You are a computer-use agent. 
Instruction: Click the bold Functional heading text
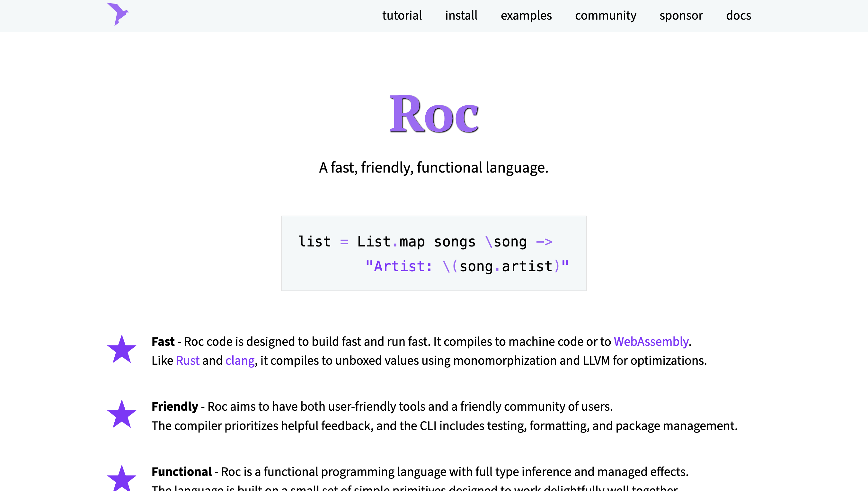click(182, 471)
